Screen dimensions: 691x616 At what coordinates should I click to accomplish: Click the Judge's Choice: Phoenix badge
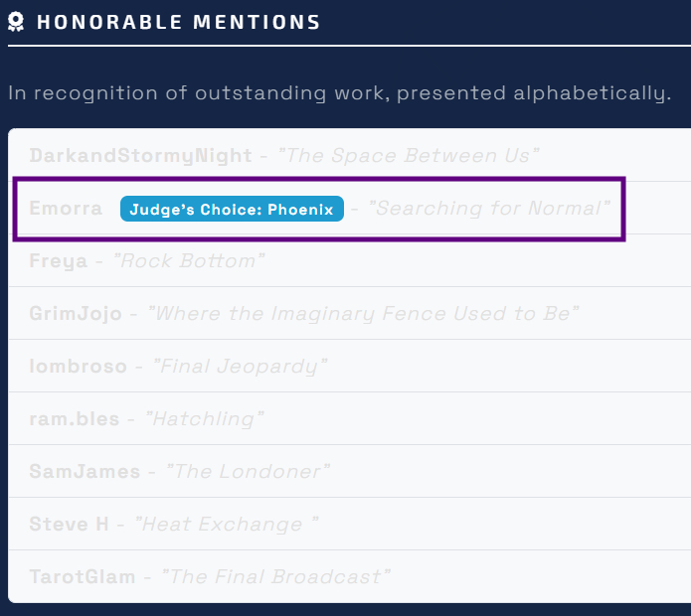pos(232,209)
